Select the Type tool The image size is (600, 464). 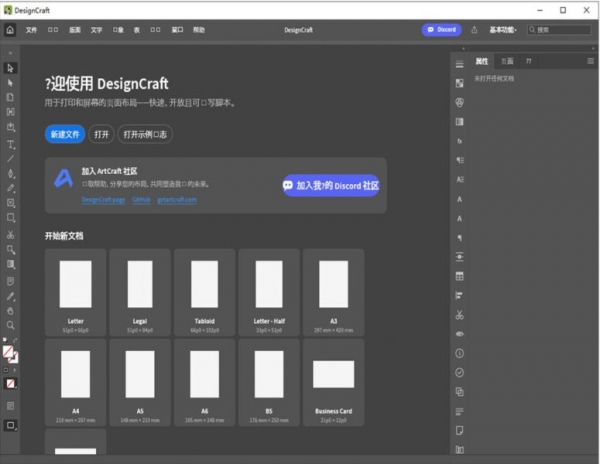tap(10, 144)
